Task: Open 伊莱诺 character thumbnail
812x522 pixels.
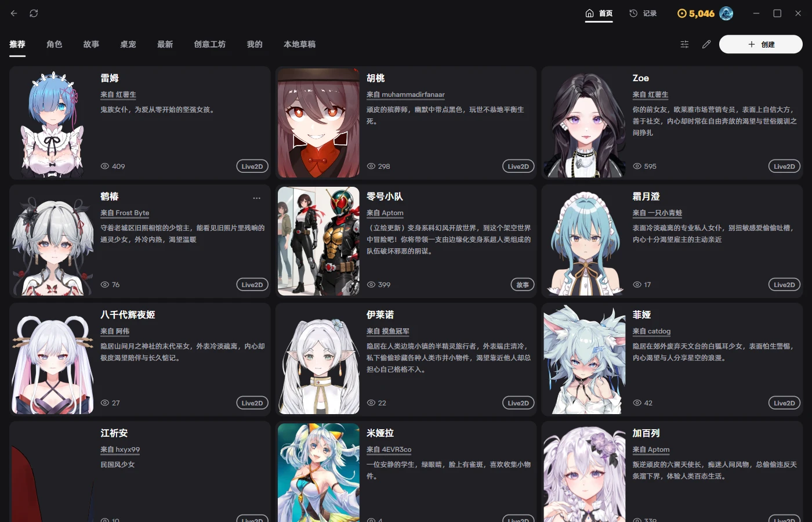Action: click(x=318, y=360)
